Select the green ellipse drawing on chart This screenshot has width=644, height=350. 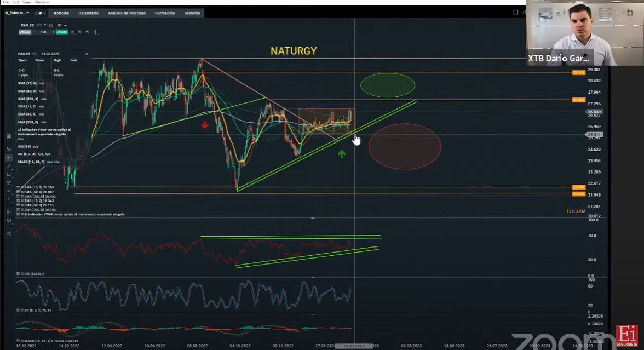(x=387, y=85)
